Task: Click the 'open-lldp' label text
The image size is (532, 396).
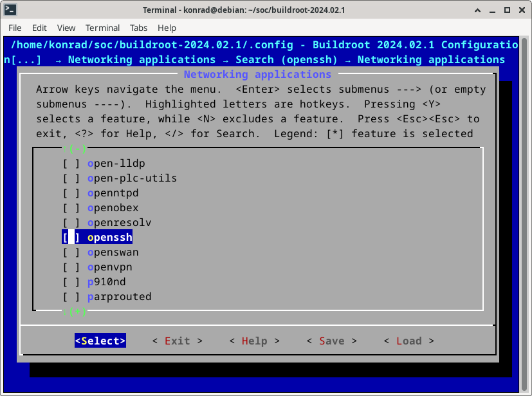Action: 116,164
